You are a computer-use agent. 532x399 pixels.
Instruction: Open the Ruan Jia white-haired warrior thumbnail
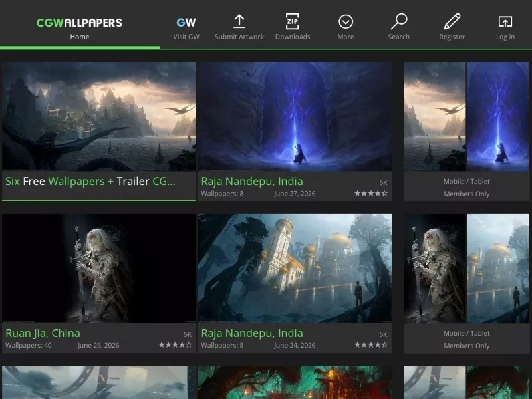click(x=98, y=268)
